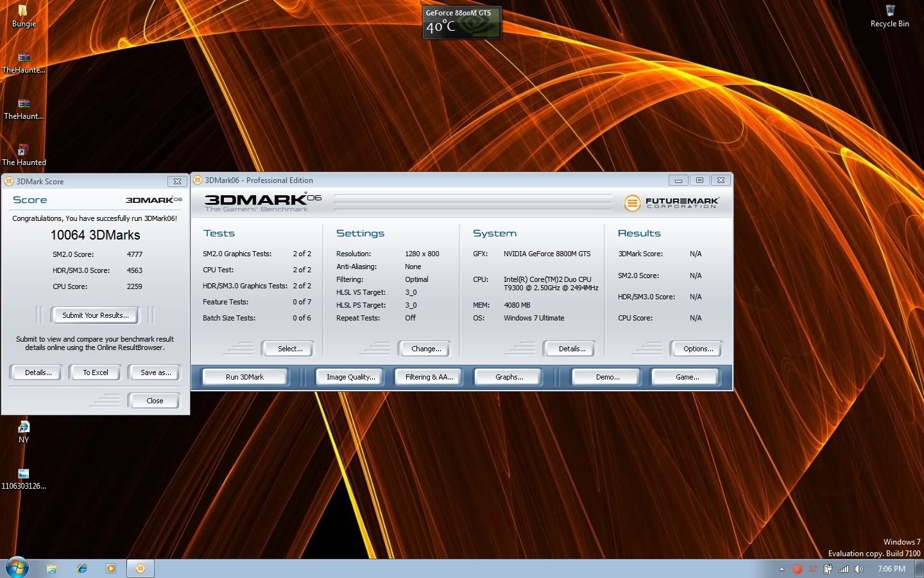Click the Futuremark Corporation logo
924x578 pixels.
click(x=671, y=203)
